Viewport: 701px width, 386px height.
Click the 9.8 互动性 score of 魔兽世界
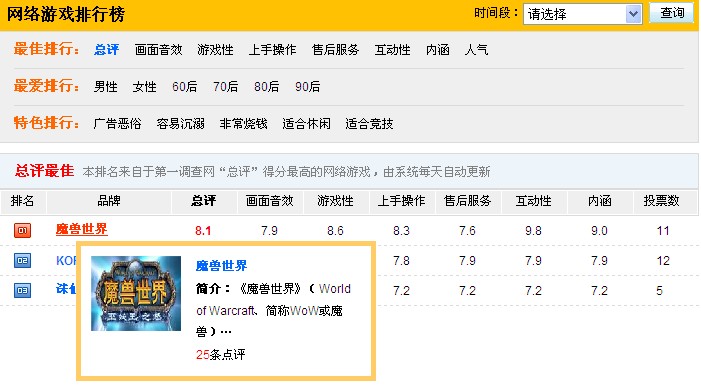point(533,231)
